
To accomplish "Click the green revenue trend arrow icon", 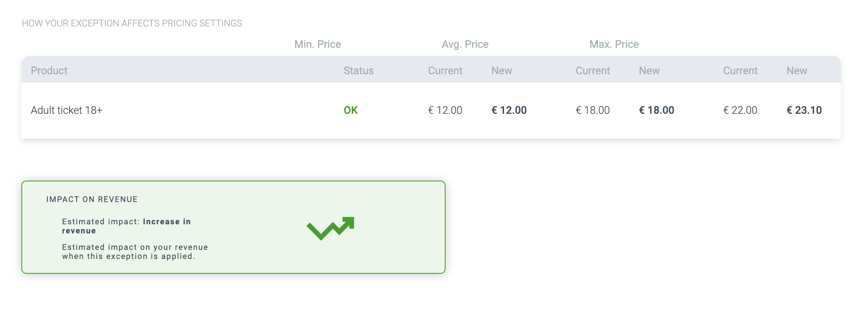I will tap(330, 228).
